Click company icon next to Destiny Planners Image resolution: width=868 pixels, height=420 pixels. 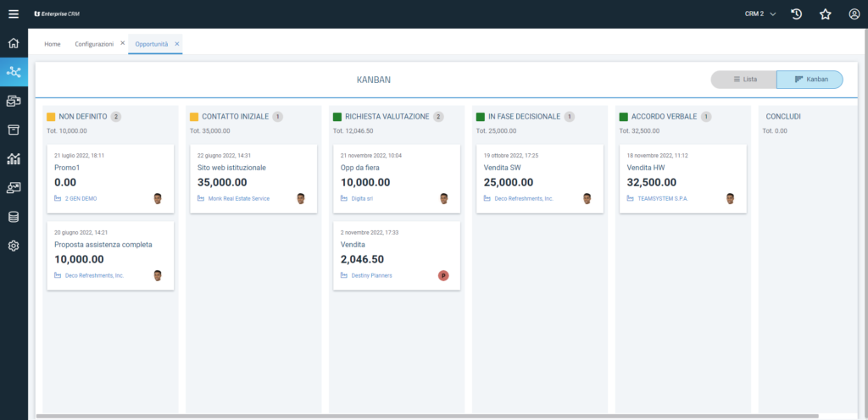tap(344, 275)
